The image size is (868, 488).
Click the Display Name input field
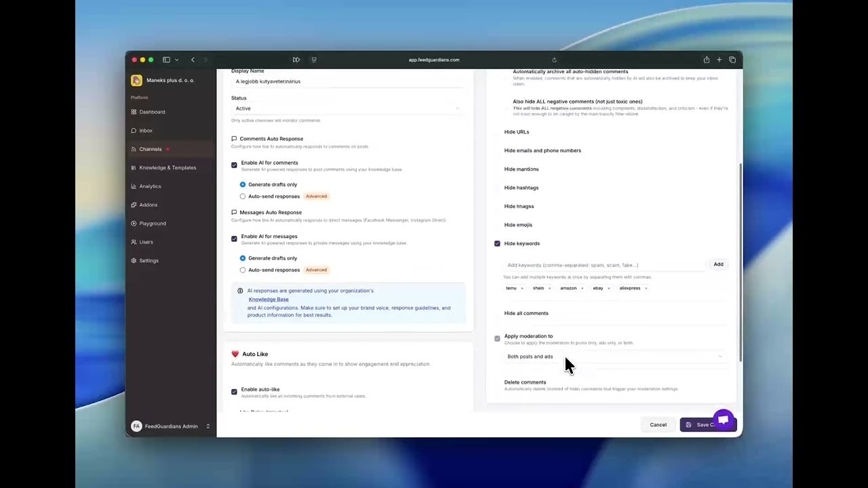(347, 81)
